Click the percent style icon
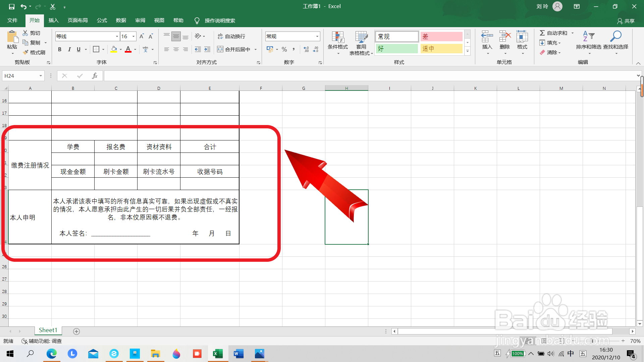The image size is (644, 362). click(x=284, y=49)
